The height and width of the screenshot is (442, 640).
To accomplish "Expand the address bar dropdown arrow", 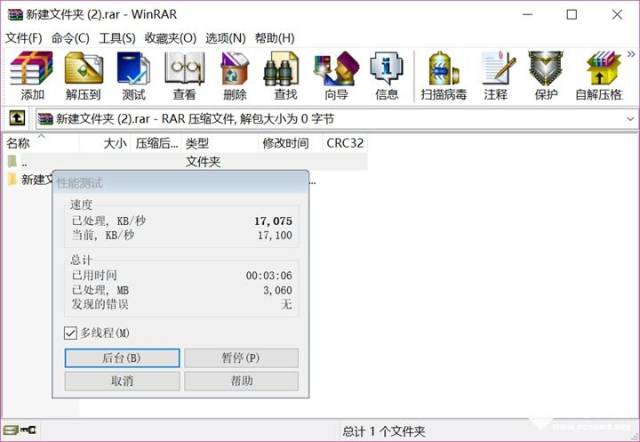I will [630, 119].
